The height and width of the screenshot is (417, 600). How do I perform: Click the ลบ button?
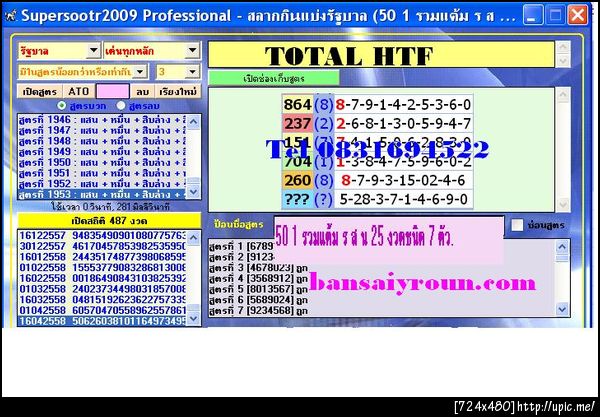coord(142,91)
